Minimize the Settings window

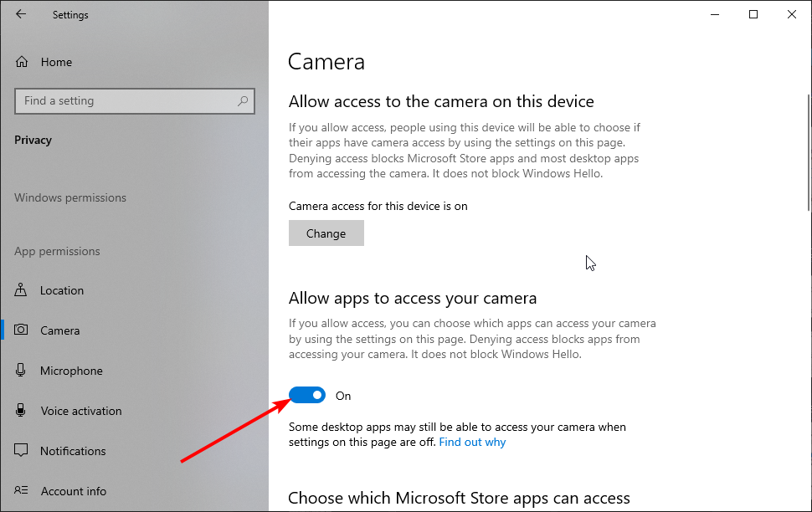[715, 14]
